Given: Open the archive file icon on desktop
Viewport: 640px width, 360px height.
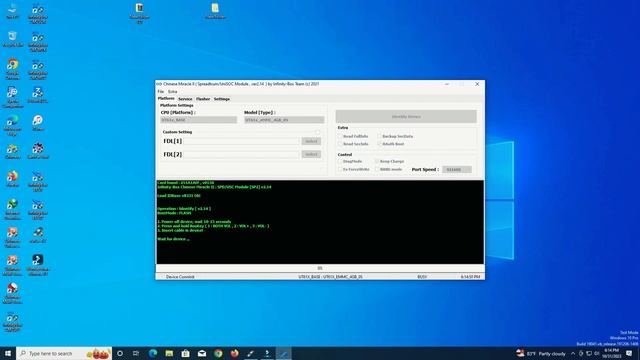Looking at the screenshot, I should tap(139, 13).
